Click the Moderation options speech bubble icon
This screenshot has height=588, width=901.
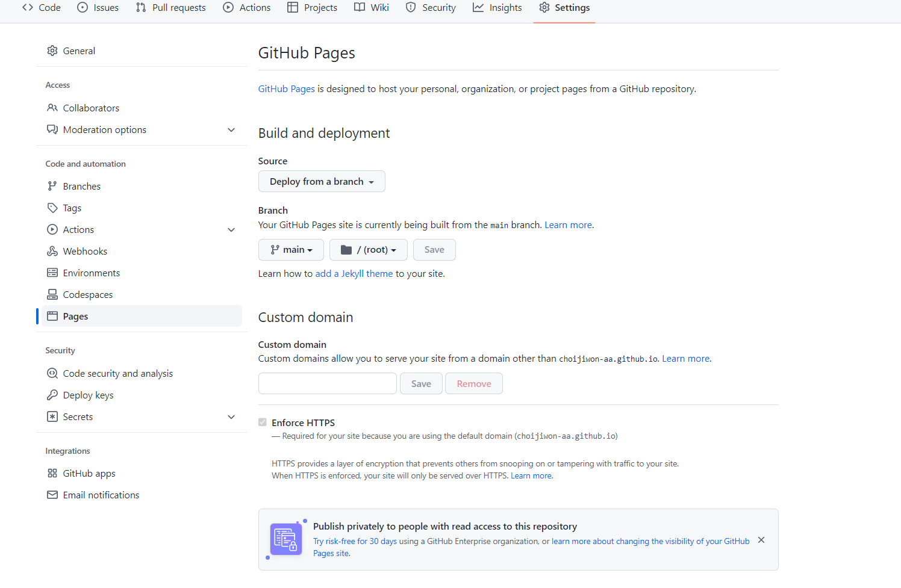pyautogui.click(x=52, y=129)
